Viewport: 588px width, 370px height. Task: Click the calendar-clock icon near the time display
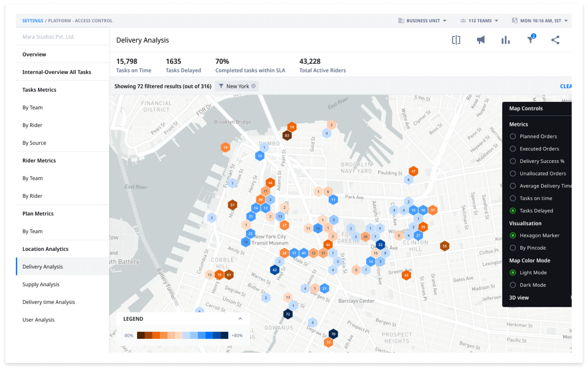(515, 21)
